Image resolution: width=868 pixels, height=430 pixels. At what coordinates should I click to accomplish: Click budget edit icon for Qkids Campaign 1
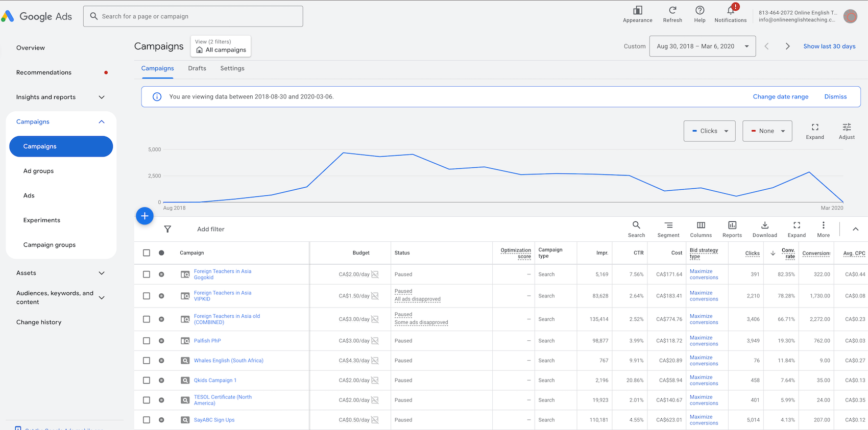click(375, 381)
